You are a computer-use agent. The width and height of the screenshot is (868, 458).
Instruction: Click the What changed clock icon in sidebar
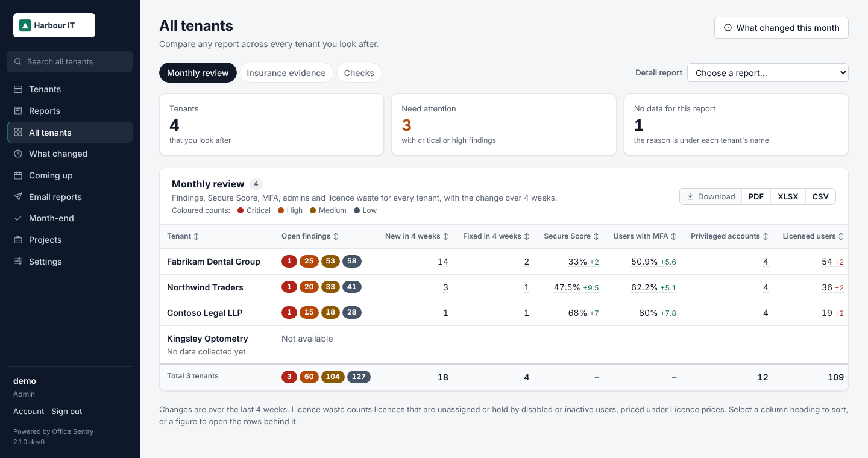tap(18, 154)
